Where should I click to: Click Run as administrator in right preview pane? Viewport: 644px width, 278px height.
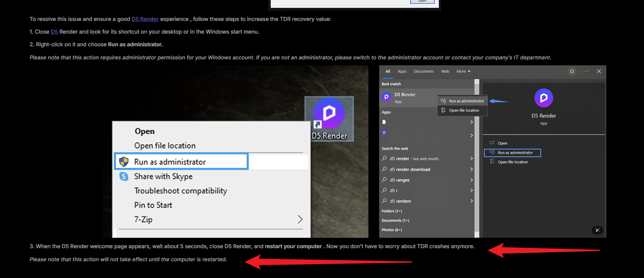point(515,153)
